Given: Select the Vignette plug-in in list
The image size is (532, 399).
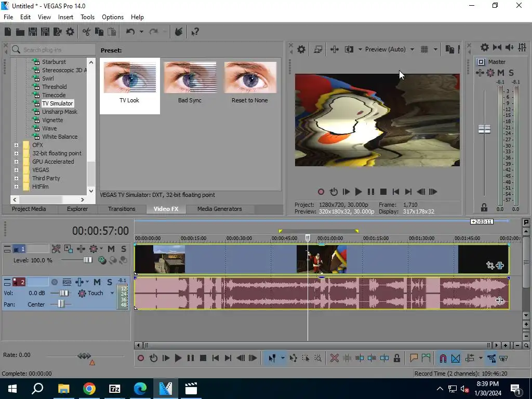Looking at the screenshot, I should tap(52, 120).
